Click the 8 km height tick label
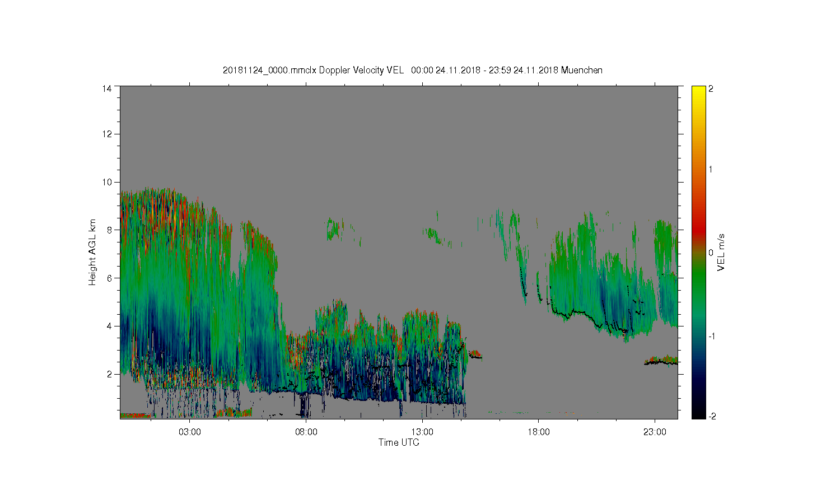This screenshot has height=504, width=840. [x=109, y=230]
